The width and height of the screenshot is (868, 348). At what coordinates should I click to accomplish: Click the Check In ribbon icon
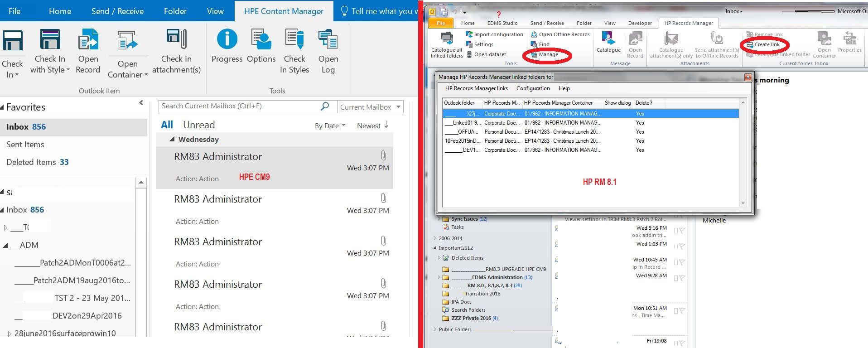tap(13, 40)
